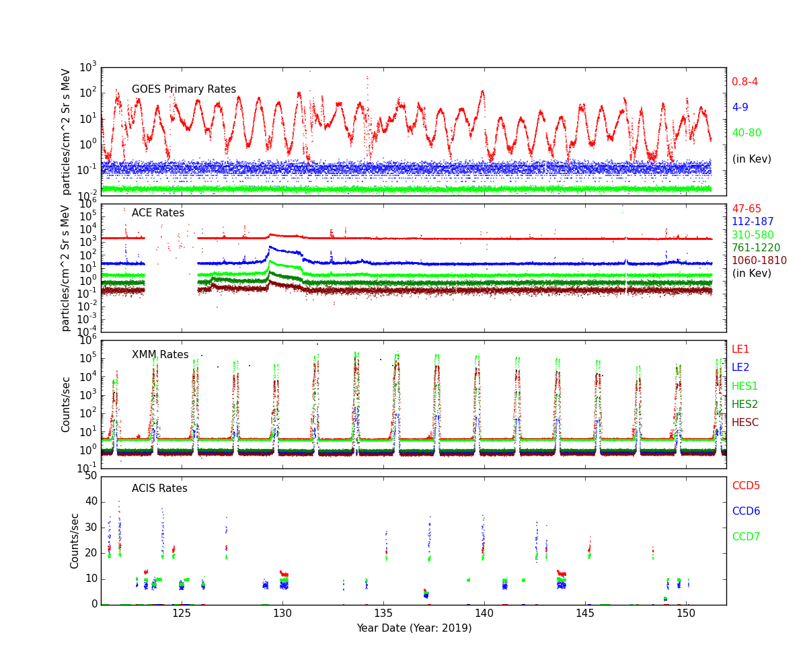
Task: Click the CCD7 legend label
Action: pos(746,537)
